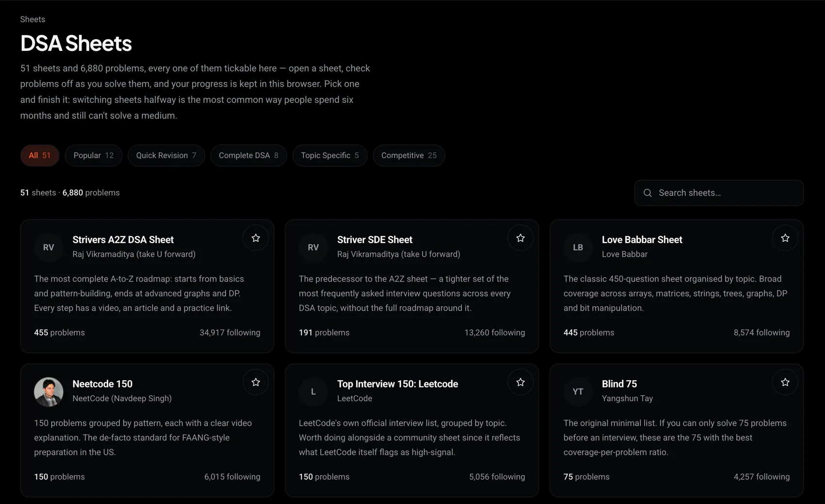The width and height of the screenshot is (825, 504).
Task: Select the Topic Specific filter
Action: (330, 156)
